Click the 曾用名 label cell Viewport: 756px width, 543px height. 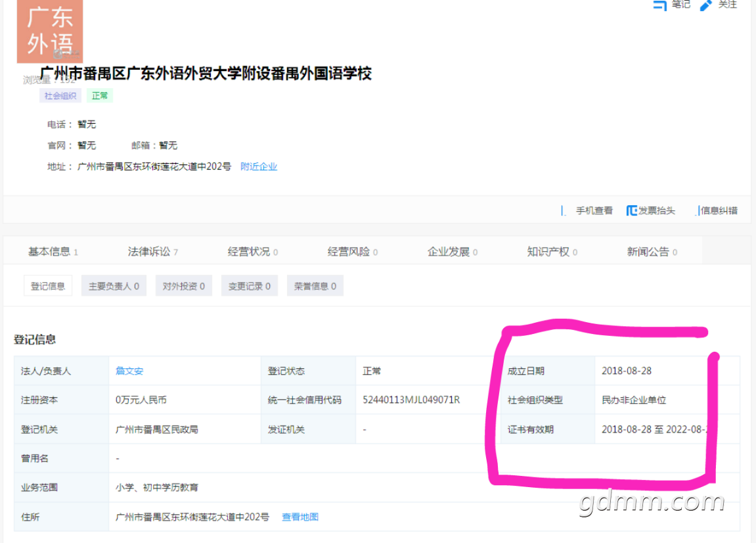coord(62,458)
